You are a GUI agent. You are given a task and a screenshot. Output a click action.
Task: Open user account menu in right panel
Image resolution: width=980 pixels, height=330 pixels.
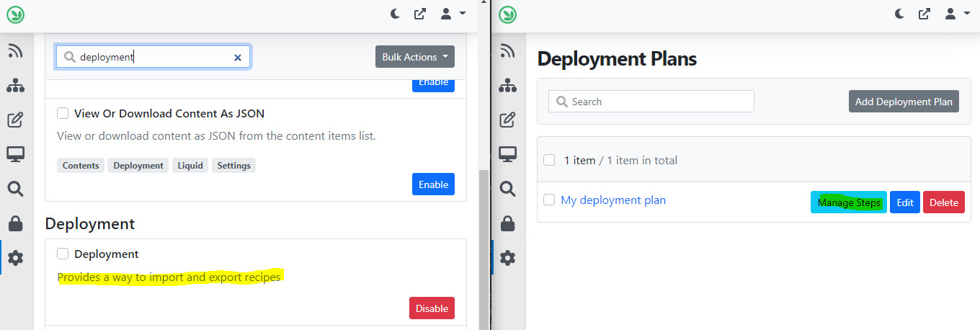tap(957, 14)
